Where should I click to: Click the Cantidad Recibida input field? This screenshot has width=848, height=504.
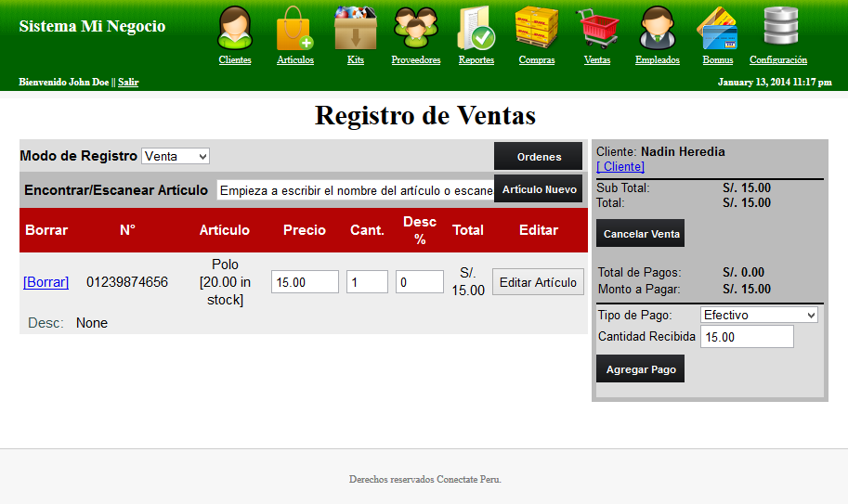(747, 337)
